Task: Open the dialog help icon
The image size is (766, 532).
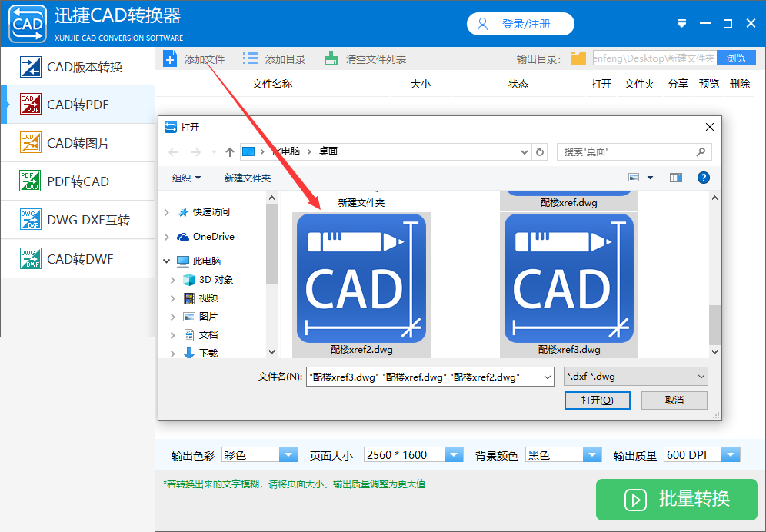Action: 704,178
